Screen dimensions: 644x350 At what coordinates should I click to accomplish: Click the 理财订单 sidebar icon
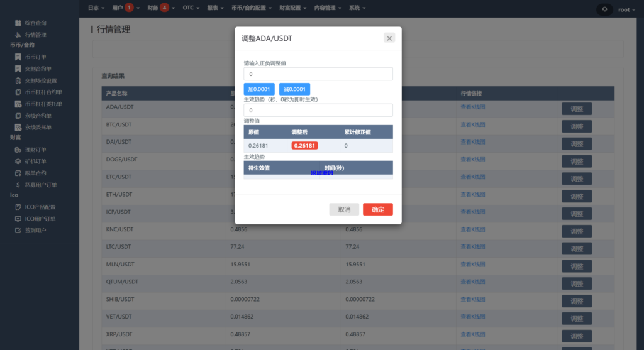[18, 150]
